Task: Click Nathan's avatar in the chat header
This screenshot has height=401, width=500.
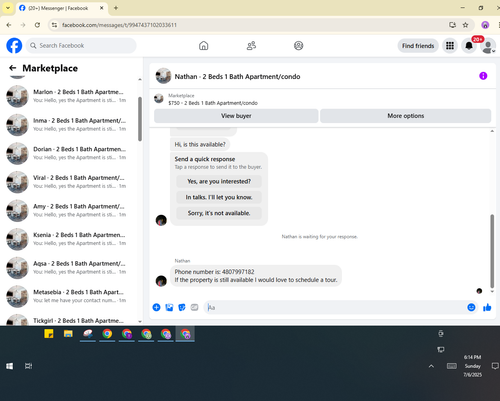Action: tap(163, 76)
